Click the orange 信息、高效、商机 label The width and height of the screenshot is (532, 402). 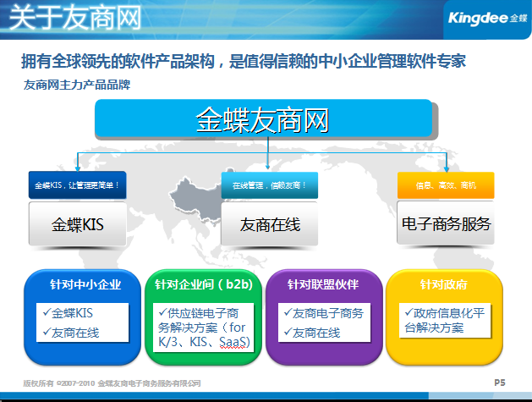tap(446, 185)
